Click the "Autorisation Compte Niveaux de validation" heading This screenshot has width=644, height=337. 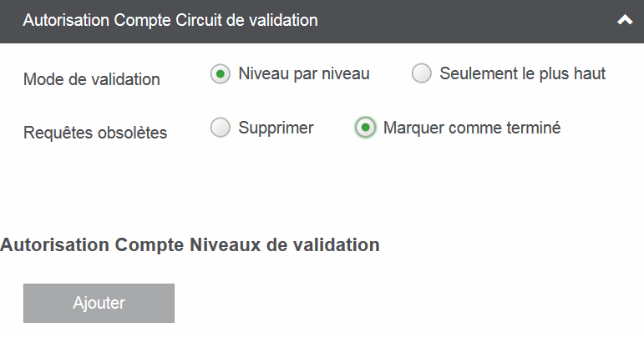point(190,245)
